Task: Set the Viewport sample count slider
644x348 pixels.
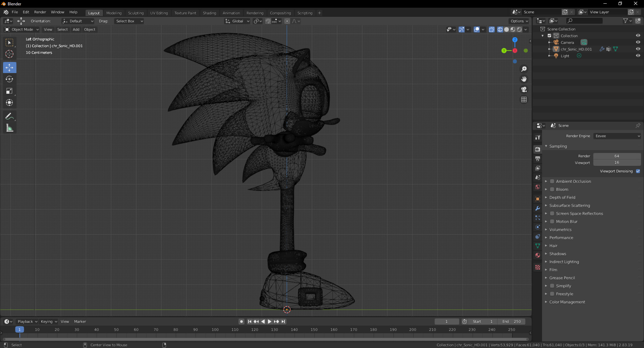Action: [x=617, y=162]
